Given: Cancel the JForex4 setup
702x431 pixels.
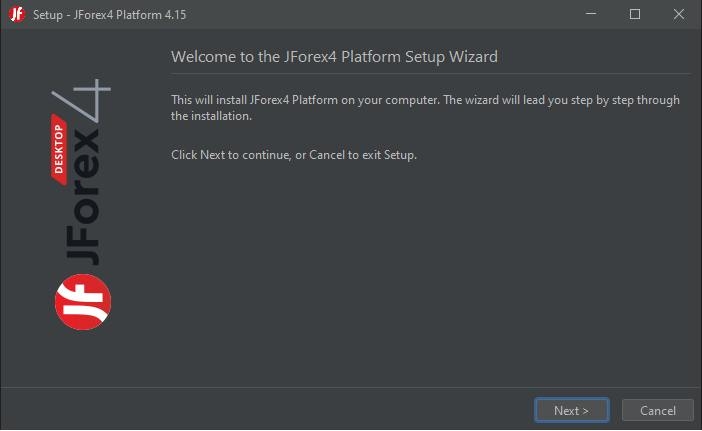Looking at the screenshot, I should 658,410.
